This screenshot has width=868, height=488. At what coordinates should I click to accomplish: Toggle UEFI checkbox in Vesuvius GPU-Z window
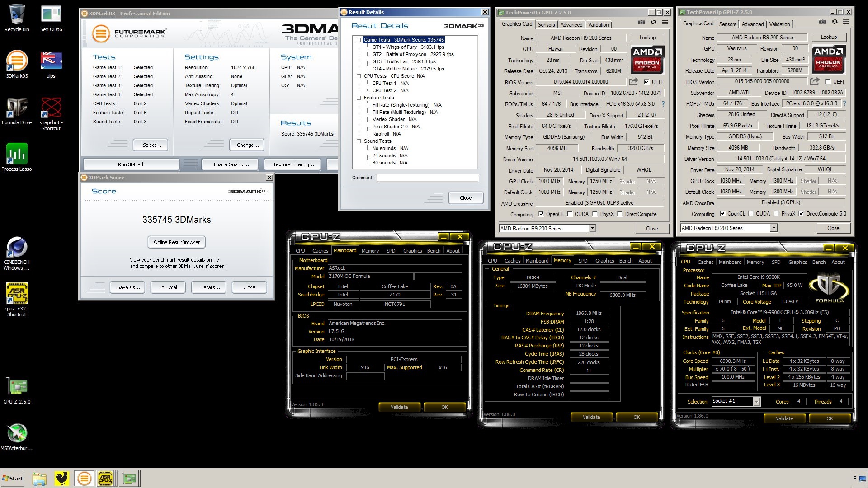[x=828, y=82]
